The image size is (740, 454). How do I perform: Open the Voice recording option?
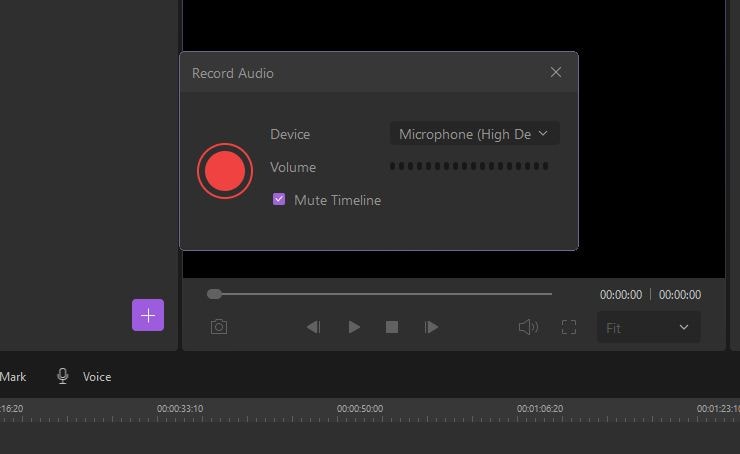point(97,377)
